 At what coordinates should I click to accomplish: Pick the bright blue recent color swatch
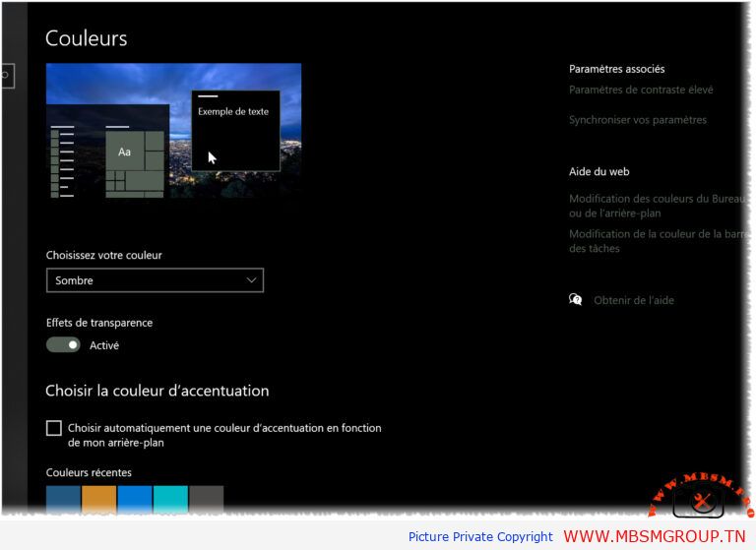(x=135, y=500)
